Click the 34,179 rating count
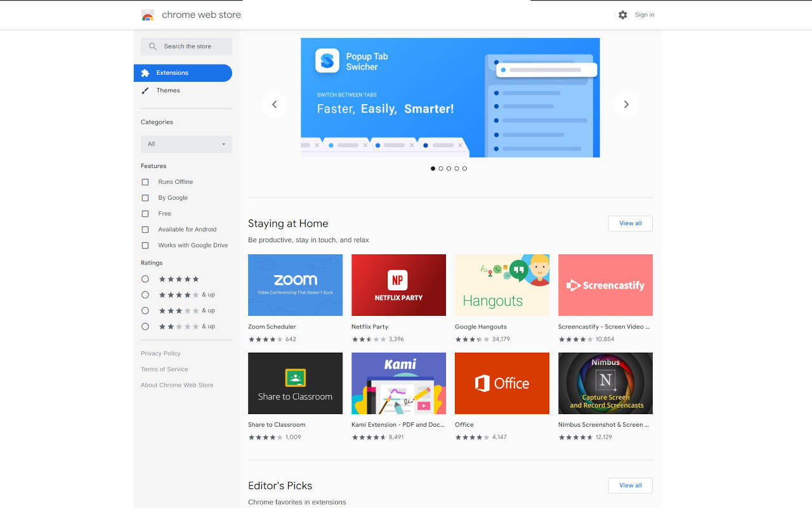The image size is (812, 508). tap(501, 339)
